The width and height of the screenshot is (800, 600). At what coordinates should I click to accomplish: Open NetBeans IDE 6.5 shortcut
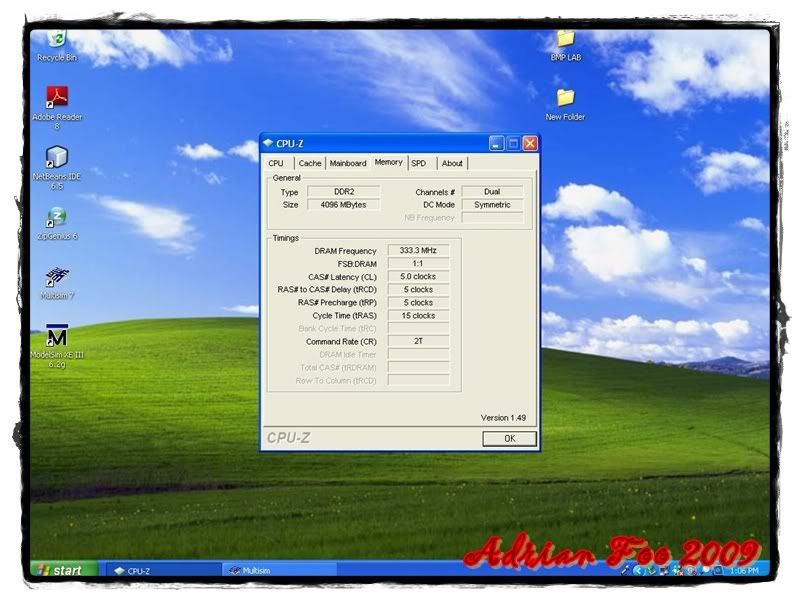click(57, 167)
